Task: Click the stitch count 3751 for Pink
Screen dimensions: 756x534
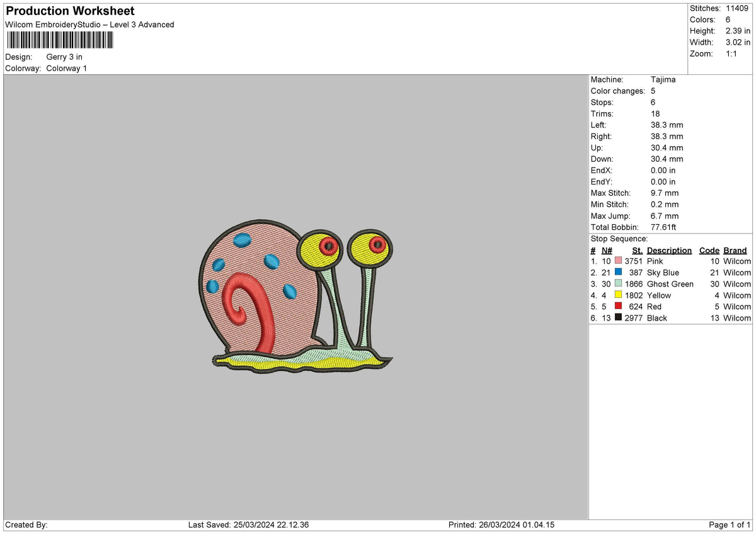Action: pos(634,261)
